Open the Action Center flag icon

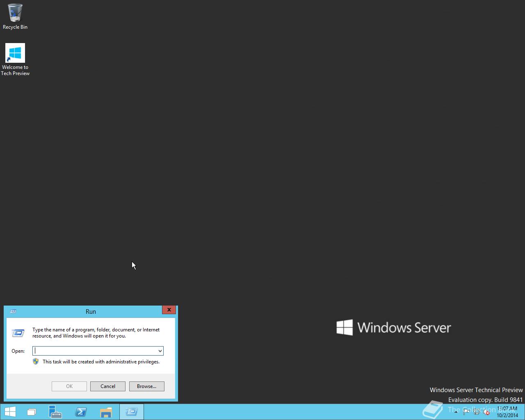point(466,412)
